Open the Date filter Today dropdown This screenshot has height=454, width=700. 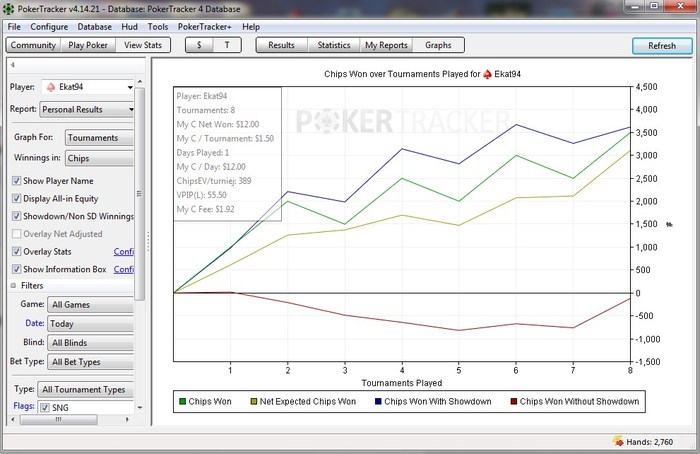click(x=90, y=324)
